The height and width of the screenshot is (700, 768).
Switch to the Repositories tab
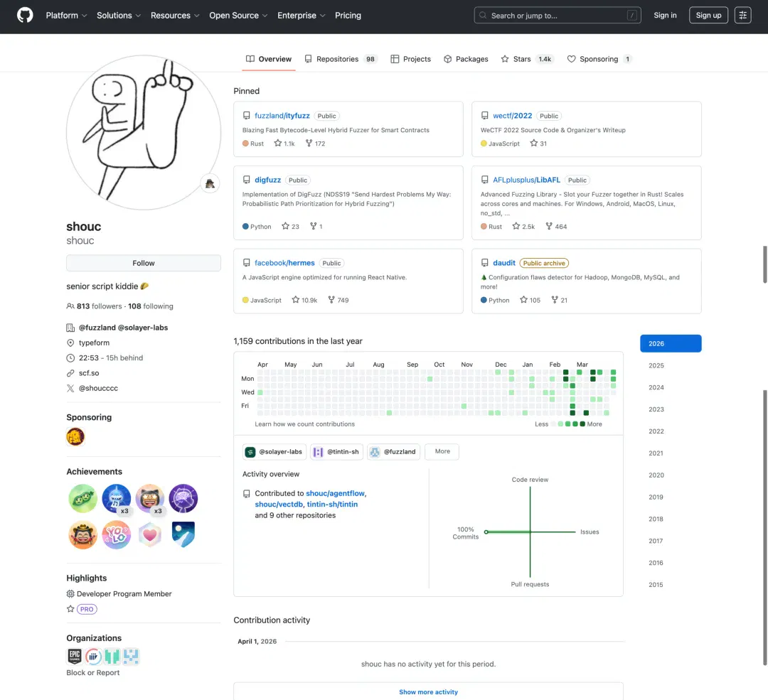coord(341,59)
